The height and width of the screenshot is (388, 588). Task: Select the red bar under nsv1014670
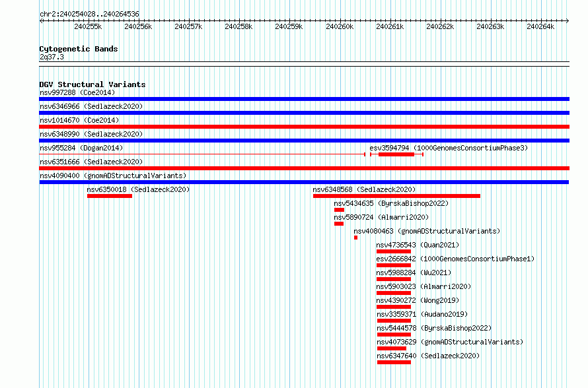pyautogui.click(x=304, y=127)
